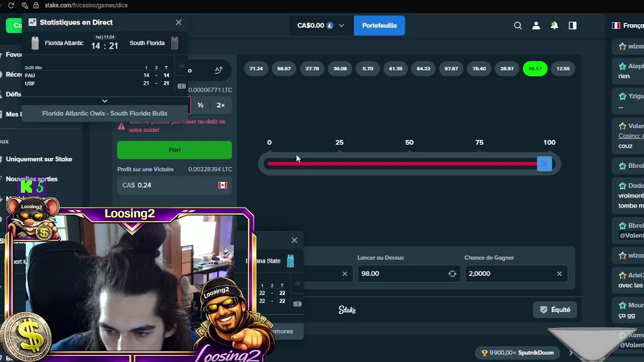Click the Statistiques en Direct chart icon
This screenshot has width=644, height=362.
tap(33, 22)
